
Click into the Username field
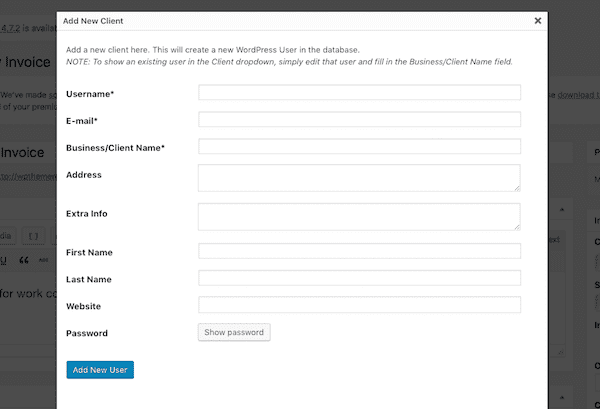(x=359, y=93)
